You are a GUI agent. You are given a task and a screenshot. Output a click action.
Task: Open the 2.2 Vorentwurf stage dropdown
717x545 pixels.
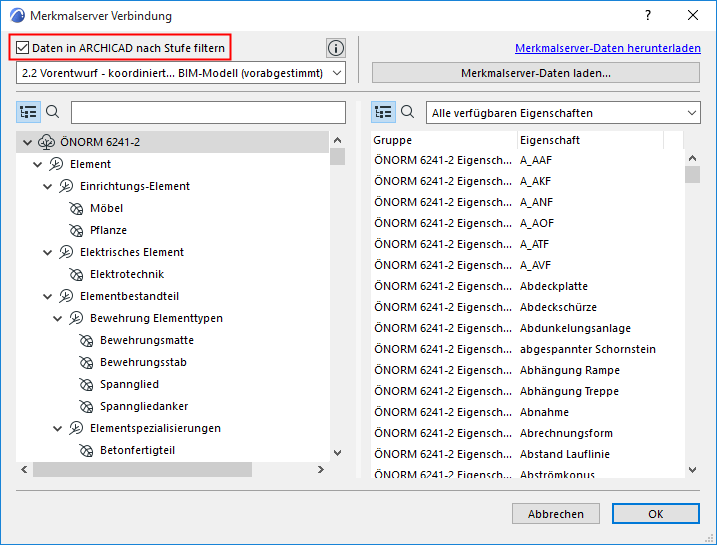point(181,73)
